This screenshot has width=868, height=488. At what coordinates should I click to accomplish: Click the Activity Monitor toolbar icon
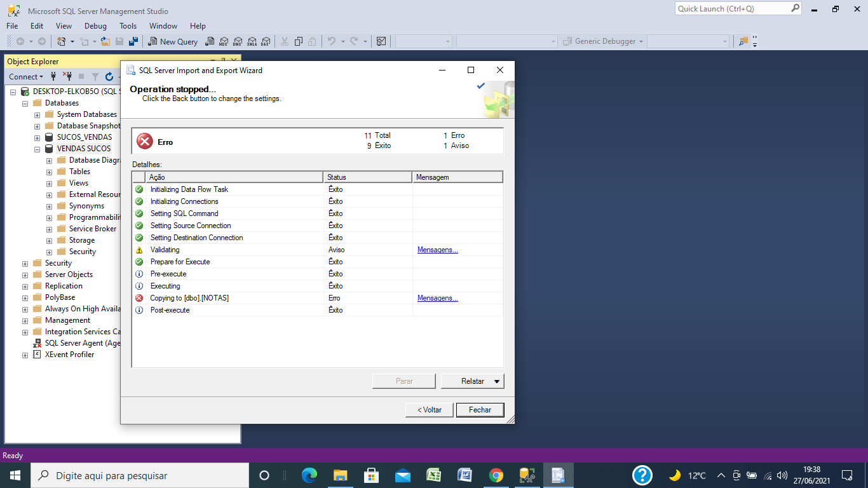(381, 41)
